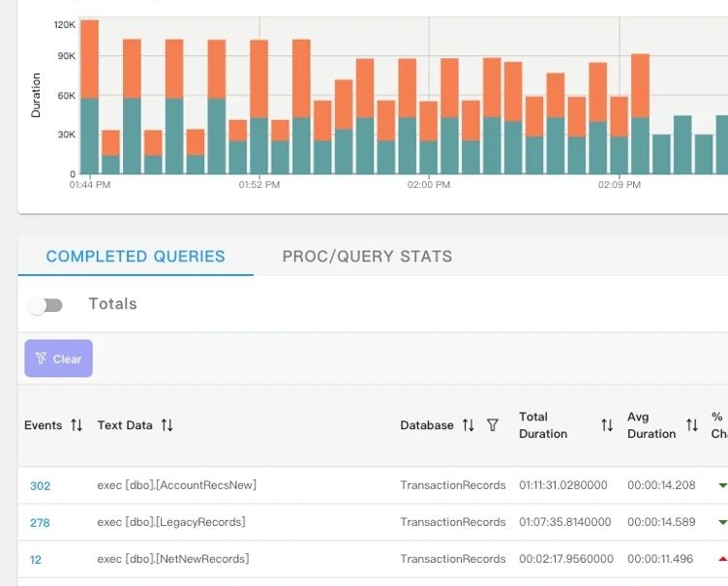Screen dimensions: 728x586
Task: Toggle the Totals switch
Action: (45, 305)
